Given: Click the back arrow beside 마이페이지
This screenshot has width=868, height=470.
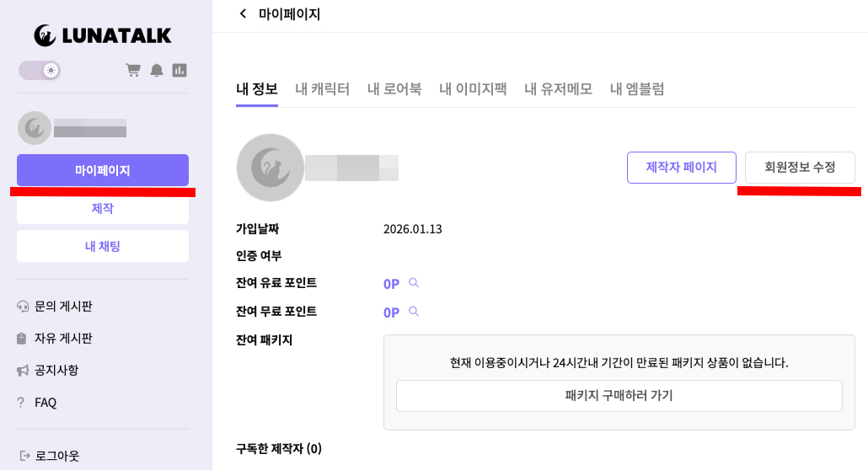Looking at the screenshot, I should (x=243, y=13).
